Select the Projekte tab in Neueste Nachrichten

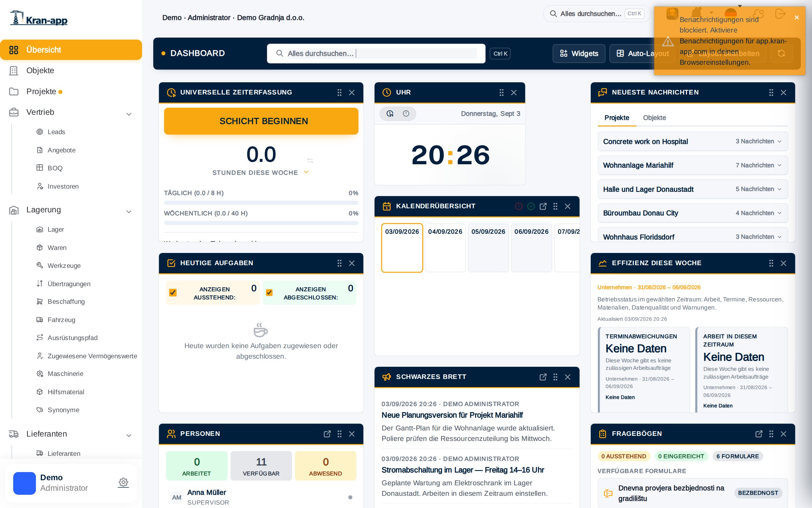pos(617,118)
